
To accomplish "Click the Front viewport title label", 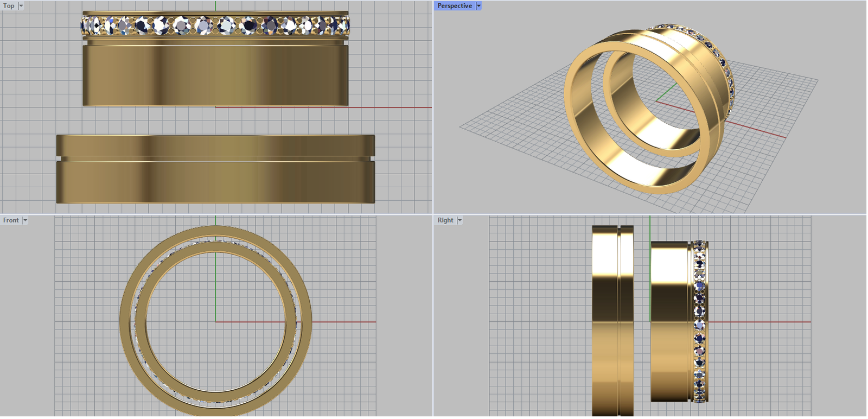I will (11, 220).
